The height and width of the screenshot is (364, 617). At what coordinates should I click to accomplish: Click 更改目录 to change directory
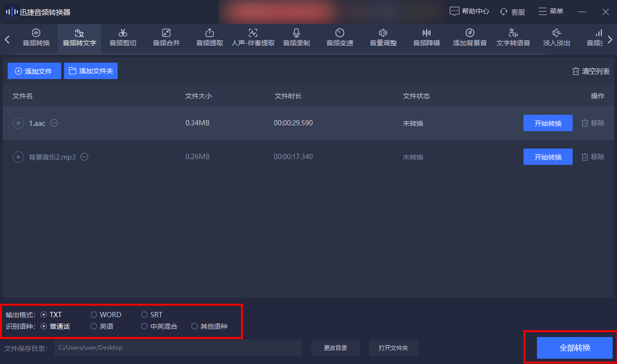click(335, 348)
